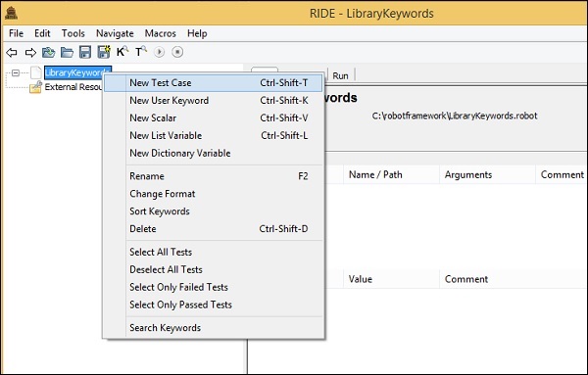
Task: Click the Save floppy disk icon
Action: point(85,52)
